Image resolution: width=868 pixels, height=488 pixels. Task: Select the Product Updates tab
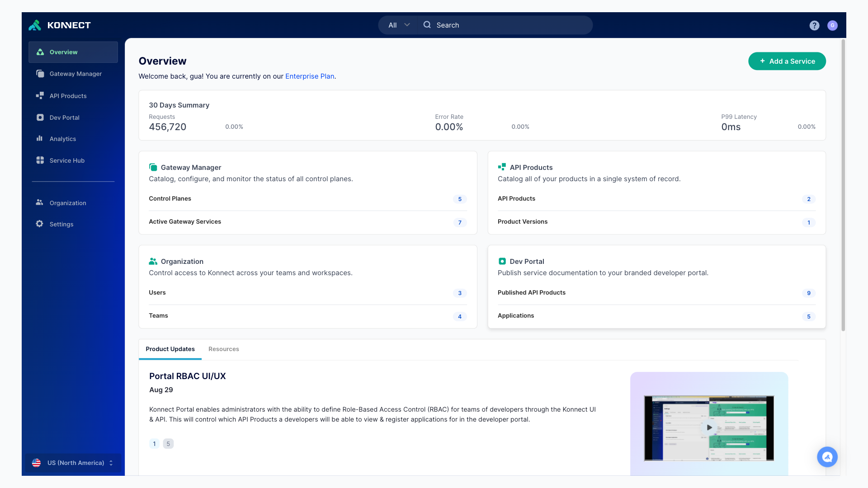(x=170, y=349)
